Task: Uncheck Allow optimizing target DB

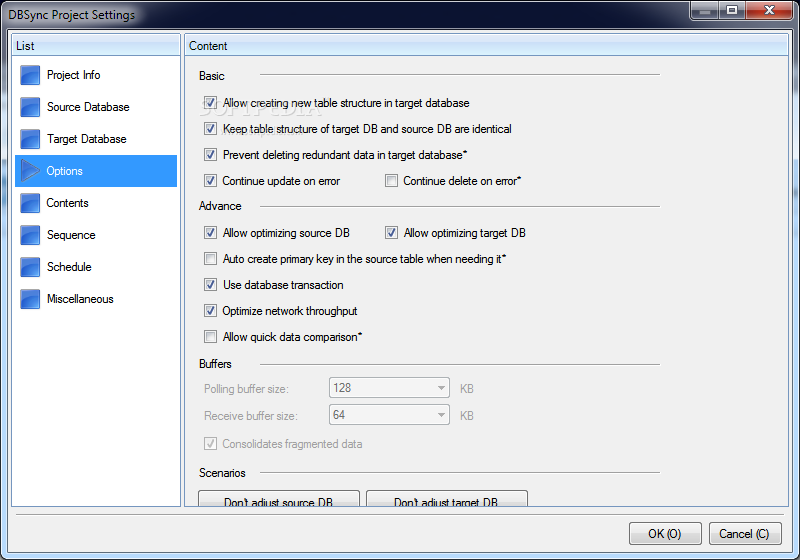Action: [x=391, y=233]
